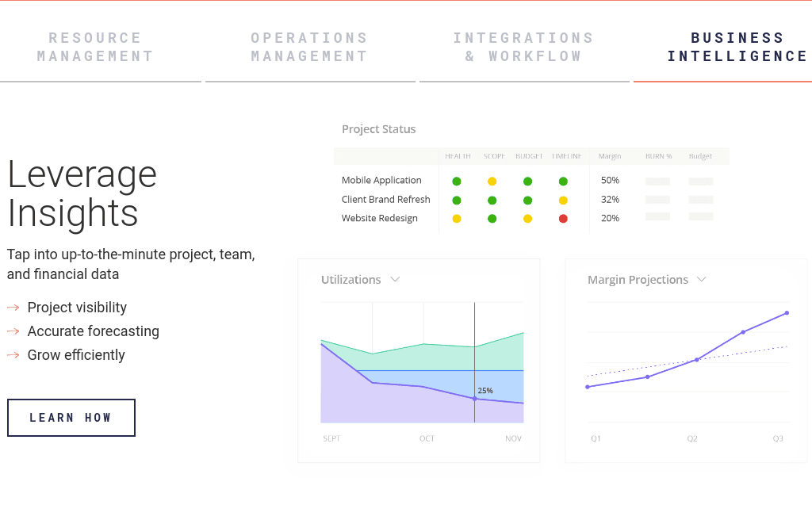Click the Project Status heading

[378, 129]
